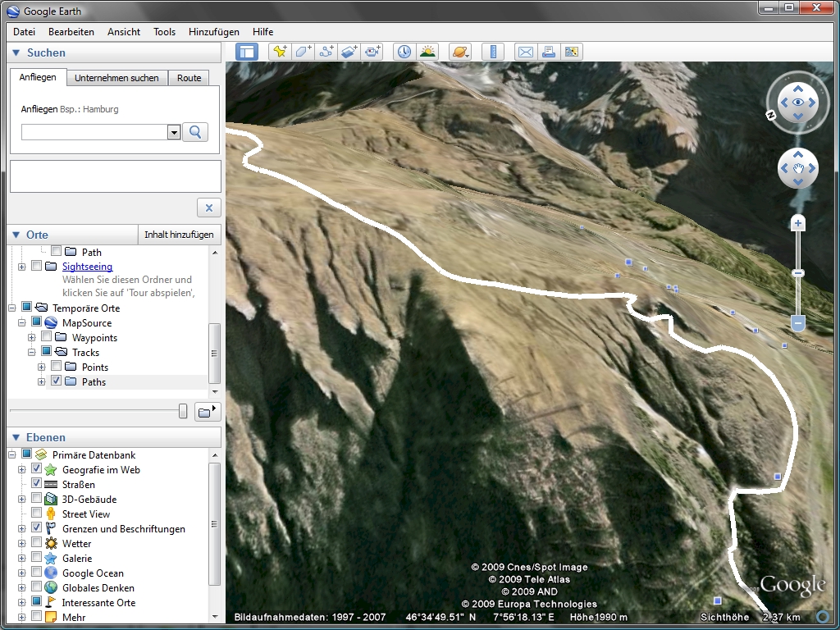840x630 pixels.
Task: Collapse the Suchen panel triangle
Action: (x=16, y=52)
